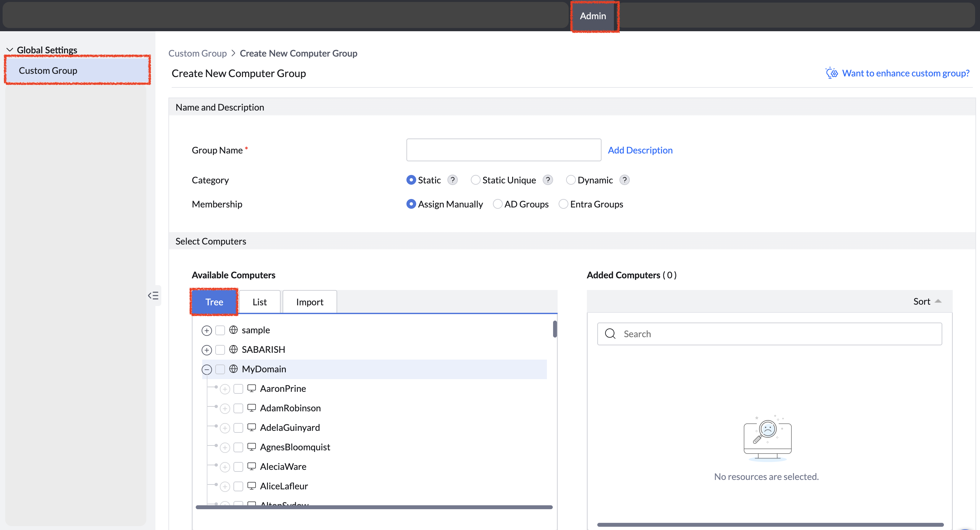Click the Static Unique help question mark icon
The height and width of the screenshot is (530, 980).
tap(548, 180)
